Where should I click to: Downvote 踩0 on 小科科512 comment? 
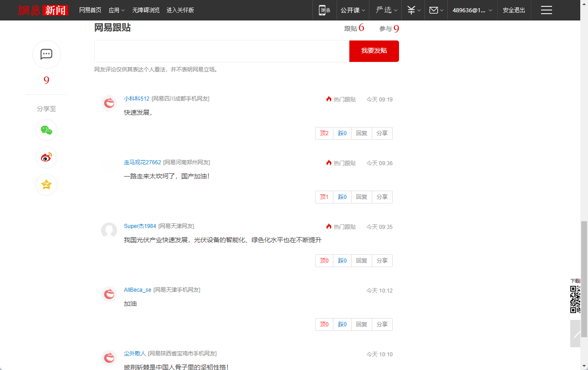pos(343,133)
